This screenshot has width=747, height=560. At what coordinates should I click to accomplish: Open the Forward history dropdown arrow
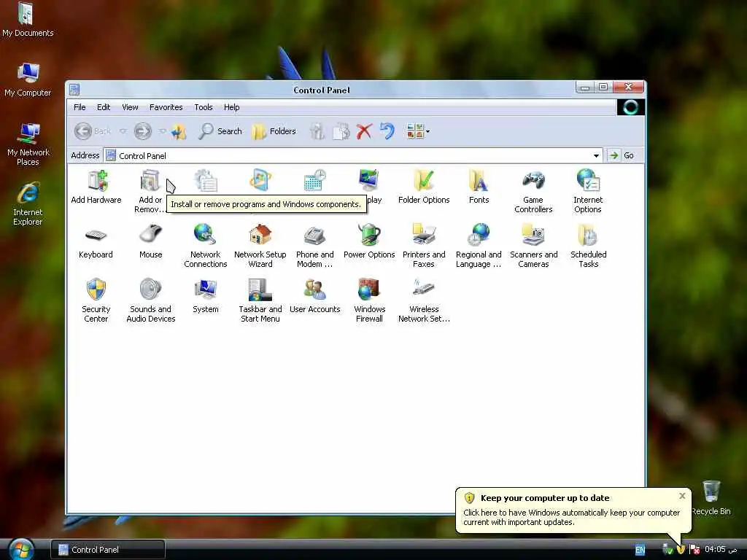click(162, 131)
